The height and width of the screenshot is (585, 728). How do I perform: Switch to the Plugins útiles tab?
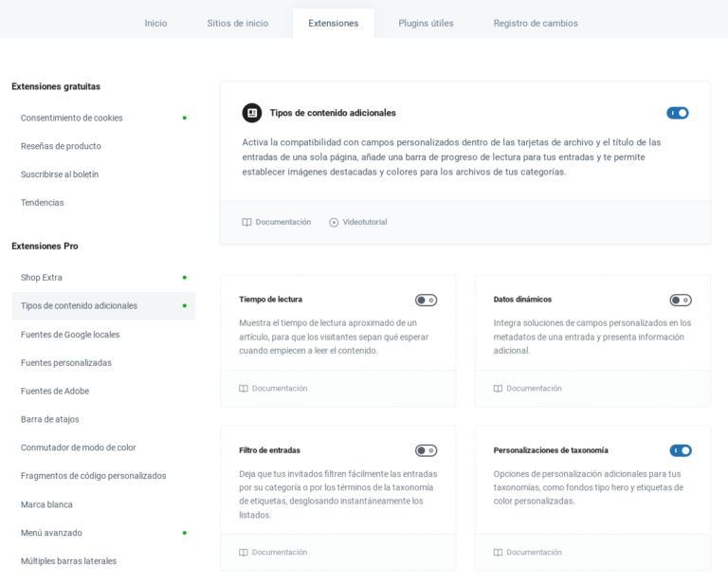[x=426, y=23]
